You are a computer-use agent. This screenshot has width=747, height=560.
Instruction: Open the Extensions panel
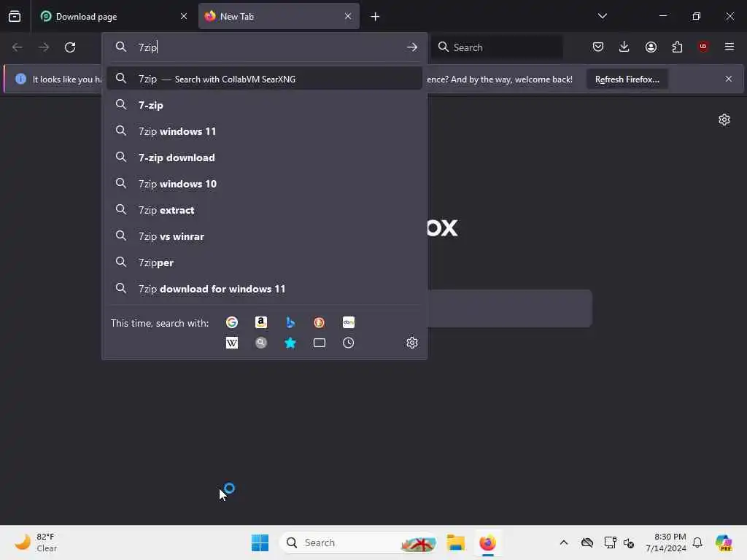coord(677,47)
